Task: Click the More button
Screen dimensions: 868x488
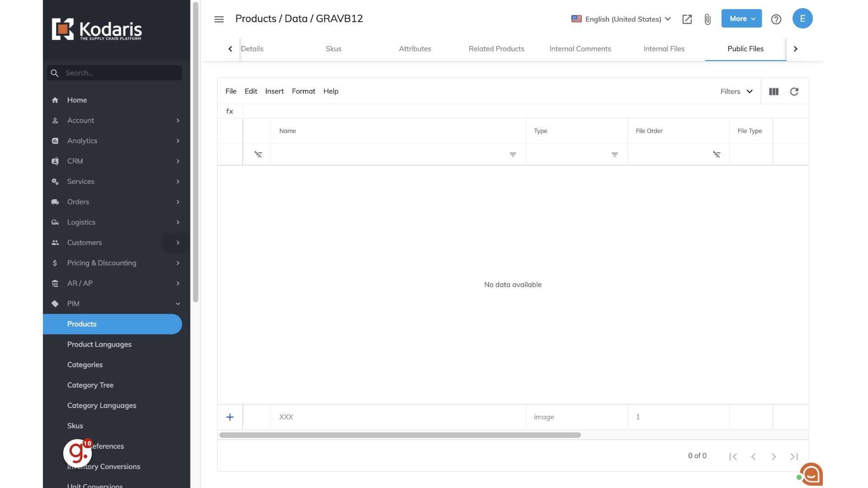Action: point(741,19)
